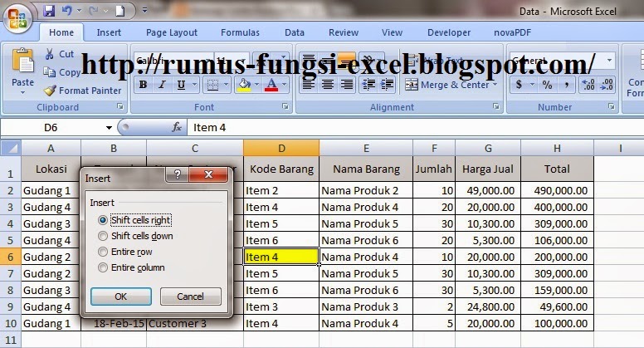Screen dimensions: 644x348
Task: Decrease decimal places
Action: (x=607, y=85)
